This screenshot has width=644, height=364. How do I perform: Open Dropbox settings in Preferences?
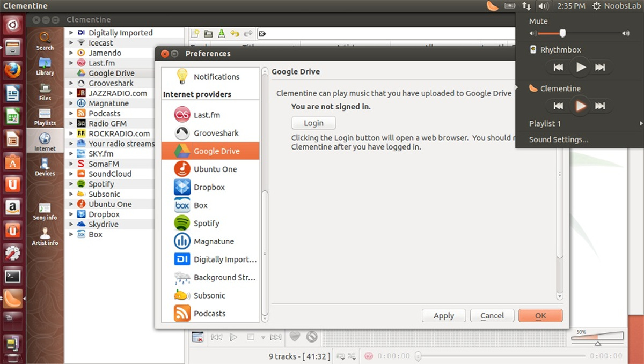tap(210, 187)
